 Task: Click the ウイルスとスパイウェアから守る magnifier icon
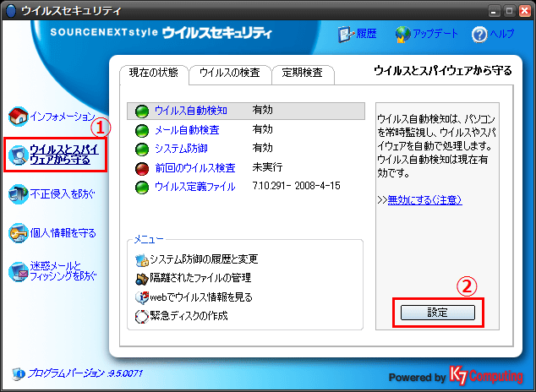[x=18, y=155]
